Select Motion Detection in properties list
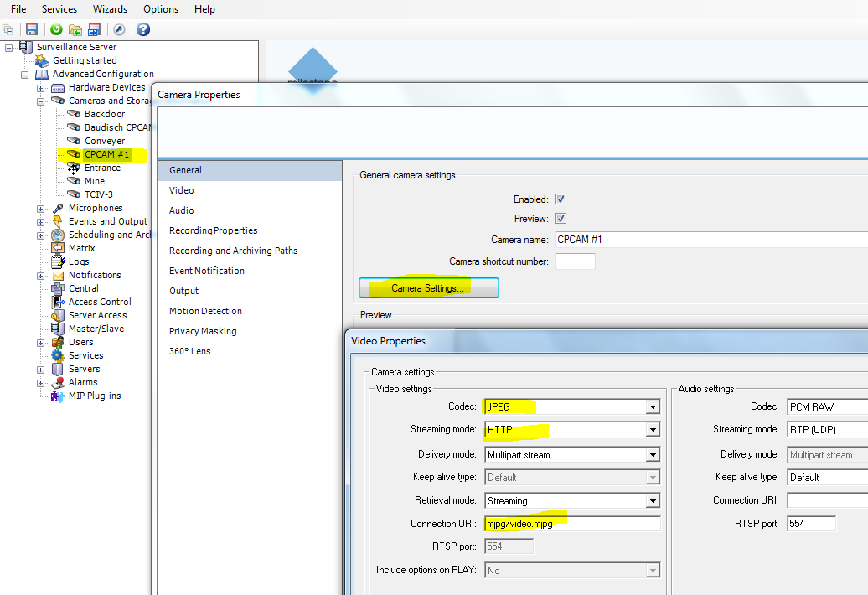This screenshot has height=595, width=868. pos(205,311)
